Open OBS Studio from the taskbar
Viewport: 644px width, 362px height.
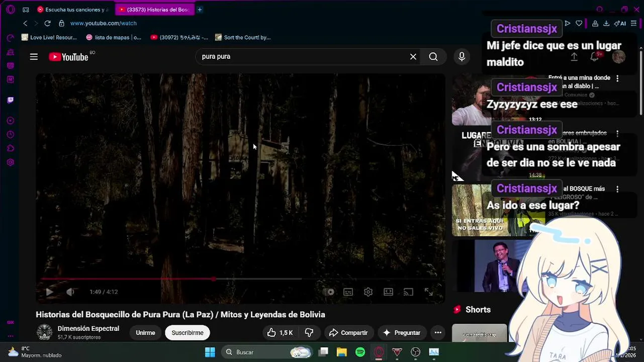click(415, 352)
